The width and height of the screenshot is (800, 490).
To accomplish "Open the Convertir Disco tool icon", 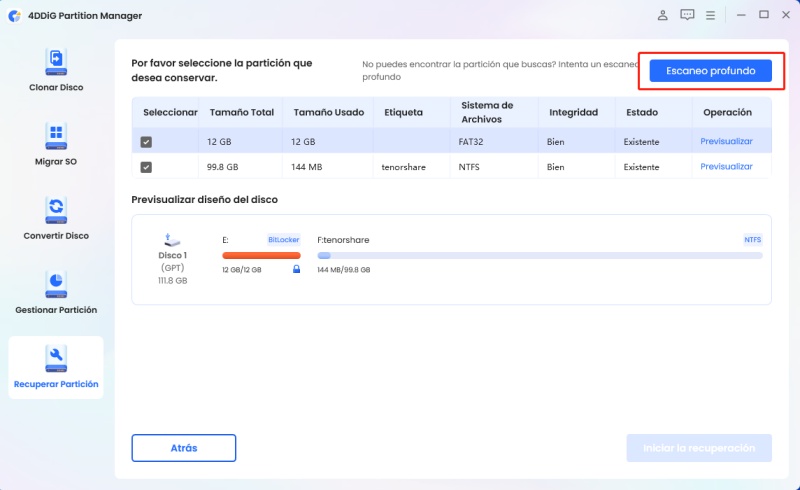I will click(x=56, y=210).
